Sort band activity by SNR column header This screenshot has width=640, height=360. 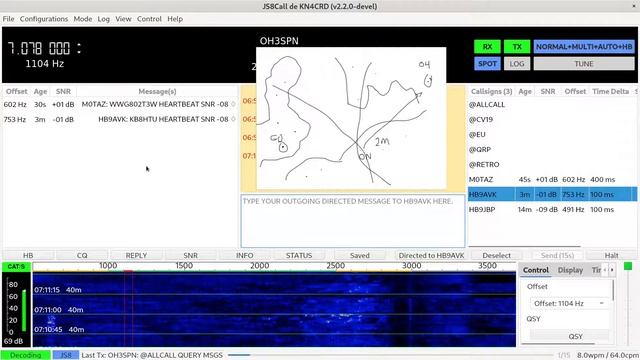63,91
